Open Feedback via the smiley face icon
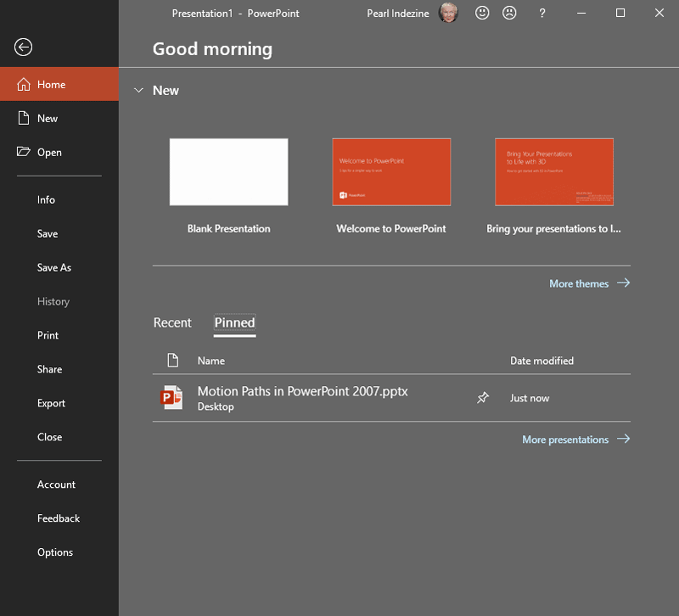This screenshot has width=679, height=616. [x=482, y=13]
